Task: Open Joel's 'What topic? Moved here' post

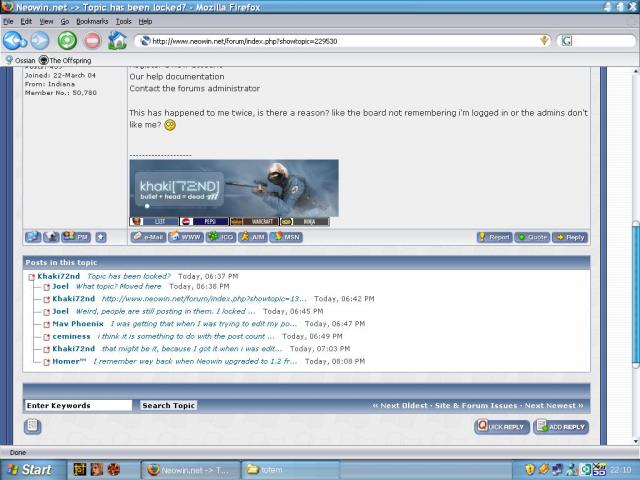Action: [118, 287]
